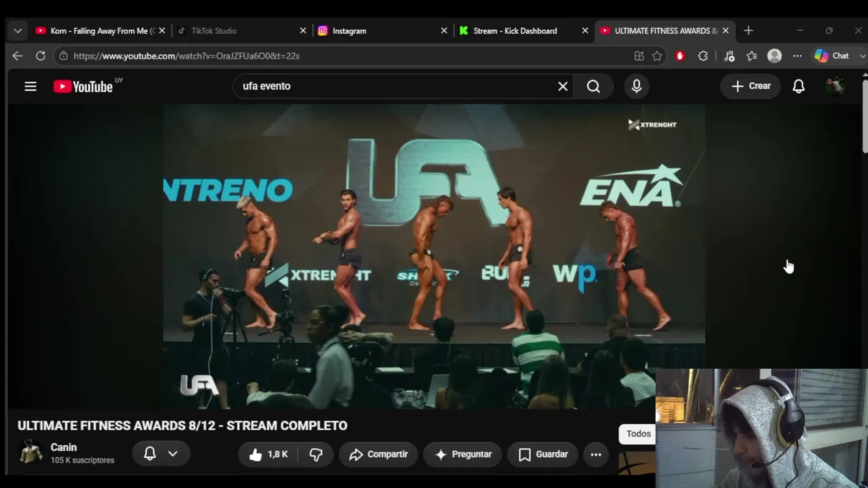Open the red ad-blocker extension
The height and width of the screenshot is (488, 868).
pyautogui.click(x=680, y=56)
